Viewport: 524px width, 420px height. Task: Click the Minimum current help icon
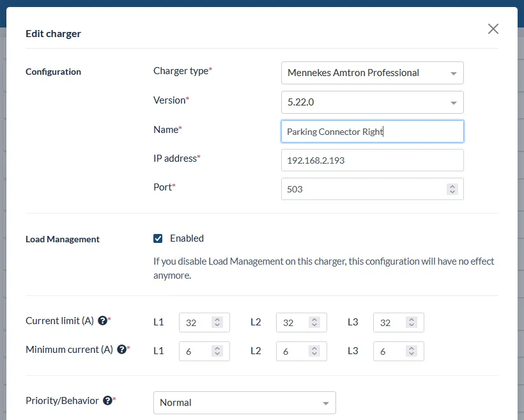coord(121,350)
